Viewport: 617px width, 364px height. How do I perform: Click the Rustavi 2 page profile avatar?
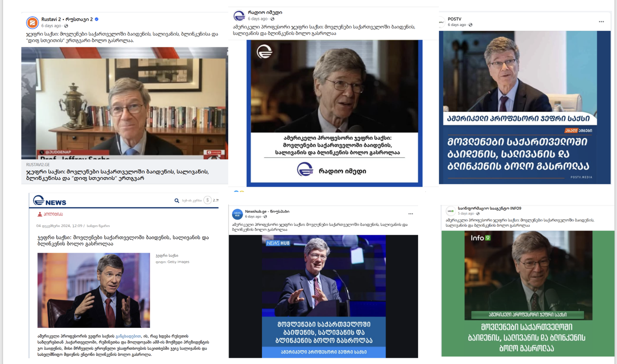tap(32, 22)
